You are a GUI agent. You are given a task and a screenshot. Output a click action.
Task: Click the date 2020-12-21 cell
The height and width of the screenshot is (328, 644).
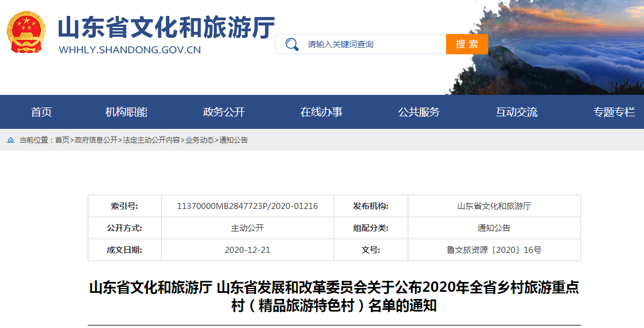coord(247,250)
